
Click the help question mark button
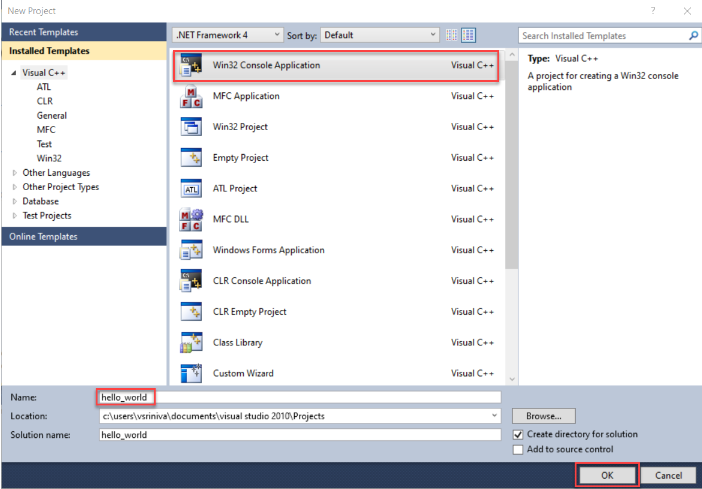click(x=653, y=11)
